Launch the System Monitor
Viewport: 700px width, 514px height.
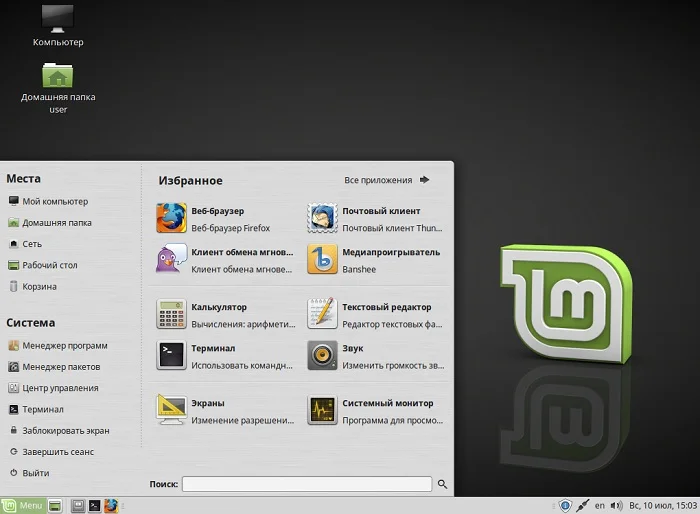point(322,410)
